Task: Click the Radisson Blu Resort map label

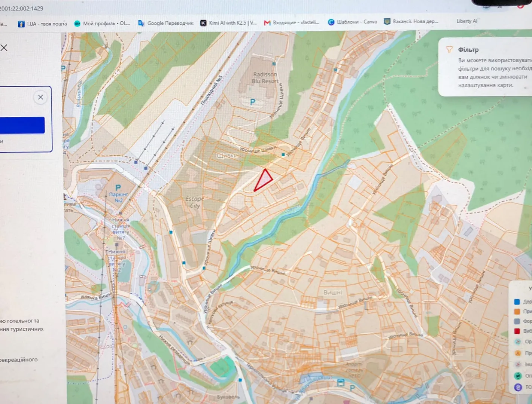Action: 265,78
